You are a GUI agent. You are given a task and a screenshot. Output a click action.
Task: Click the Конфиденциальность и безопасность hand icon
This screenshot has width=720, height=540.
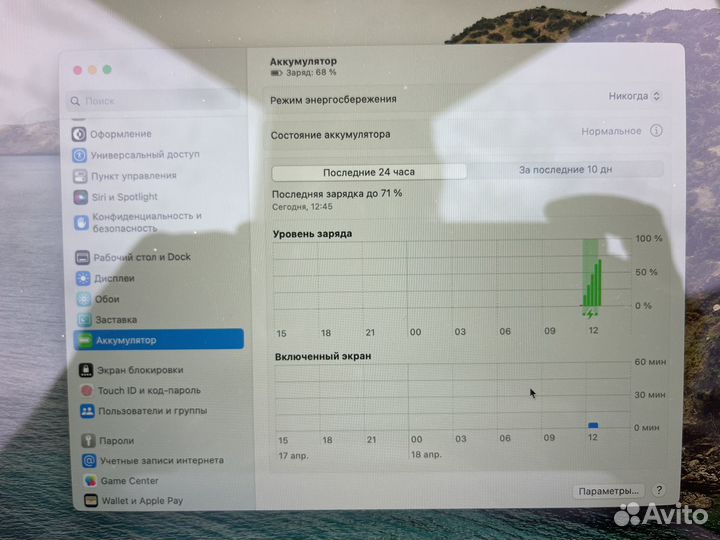(82, 223)
